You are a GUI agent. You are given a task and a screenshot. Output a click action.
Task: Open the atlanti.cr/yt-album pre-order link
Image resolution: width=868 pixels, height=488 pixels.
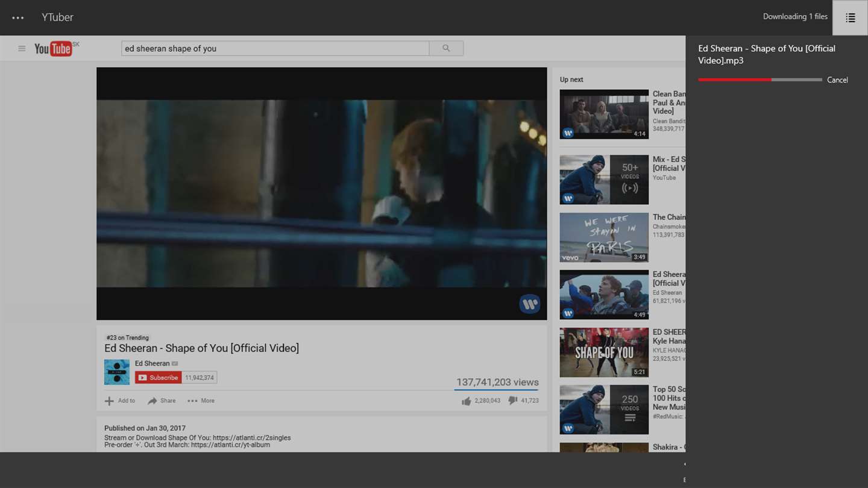(x=230, y=445)
